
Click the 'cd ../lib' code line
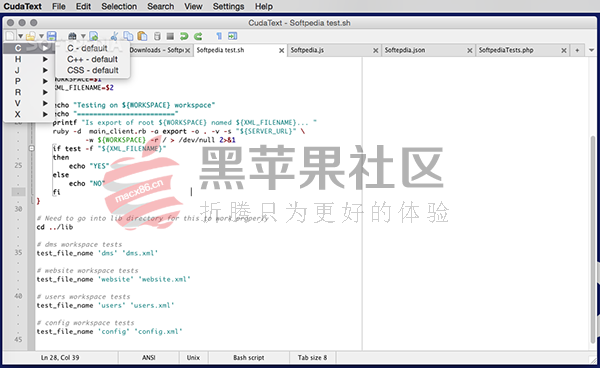click(x=55, y=227)
